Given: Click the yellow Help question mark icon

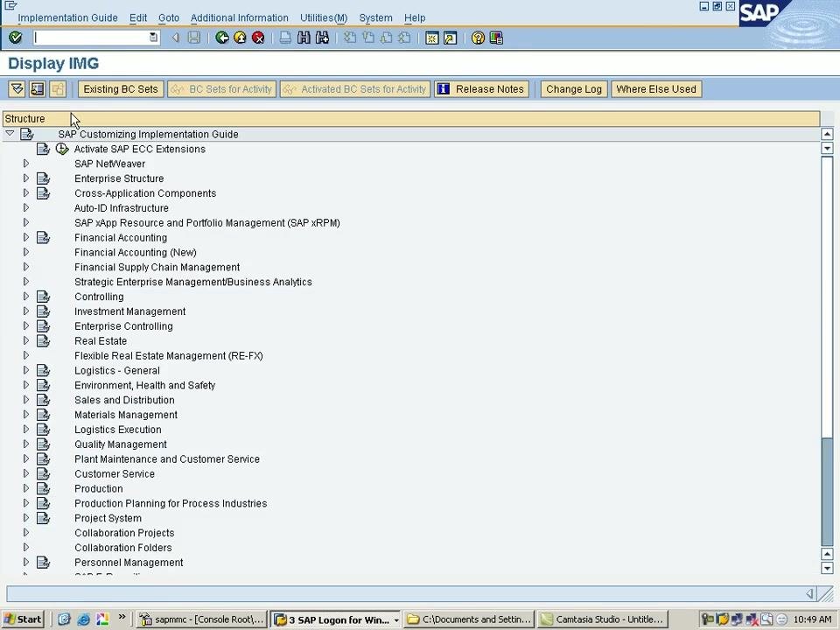Looking at the screenshot, I should [478, 38].
